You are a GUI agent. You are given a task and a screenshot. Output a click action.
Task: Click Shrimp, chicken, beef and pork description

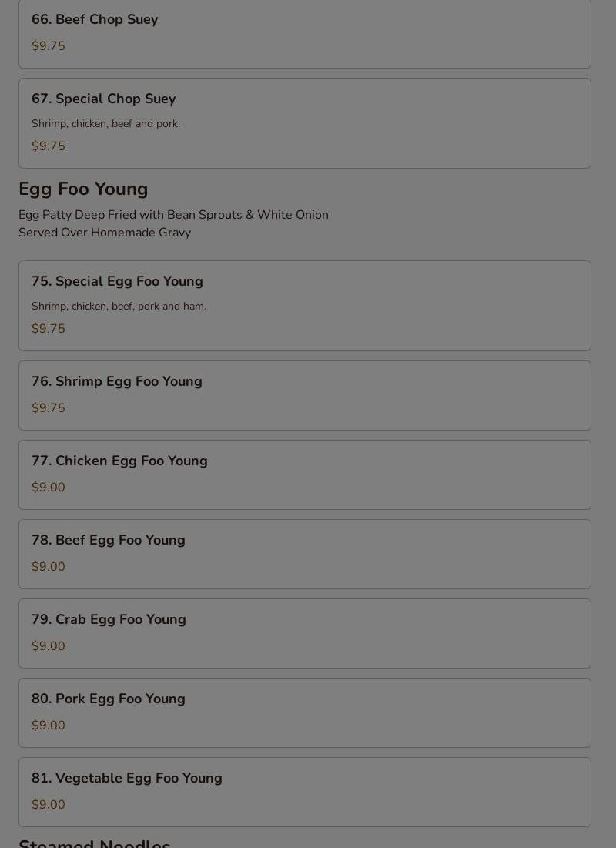tap(106, 124)
